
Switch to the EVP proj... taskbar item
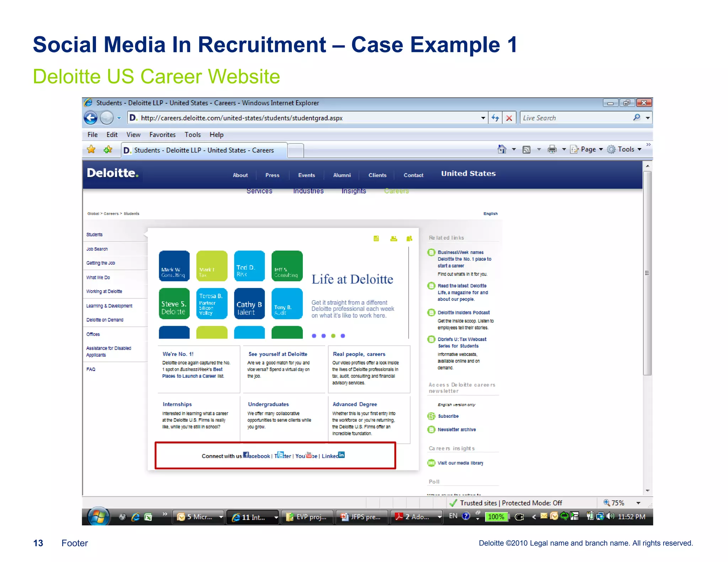pyautogui.click(x=307, y=517)
